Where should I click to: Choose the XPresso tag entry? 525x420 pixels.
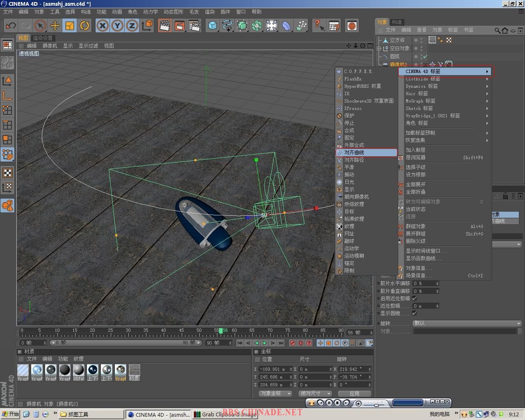click(x=353, y=108)
